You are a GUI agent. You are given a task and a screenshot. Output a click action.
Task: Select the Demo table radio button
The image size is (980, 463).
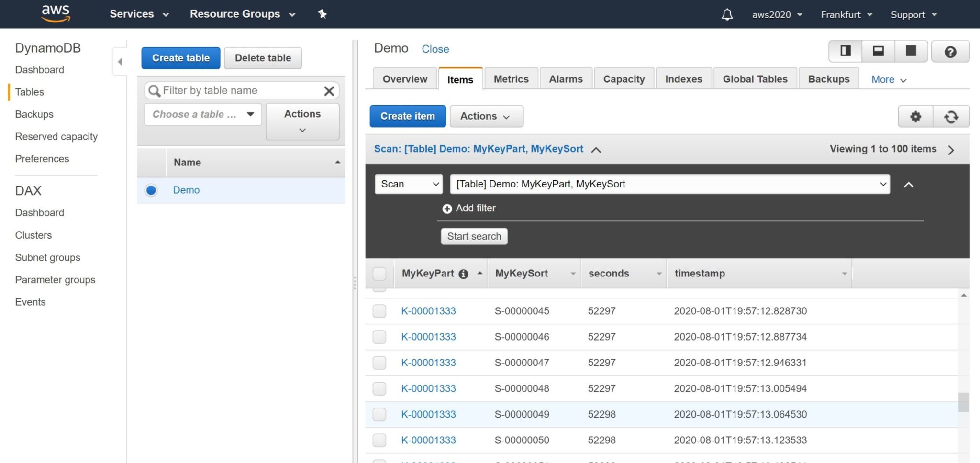coord(151,190)
